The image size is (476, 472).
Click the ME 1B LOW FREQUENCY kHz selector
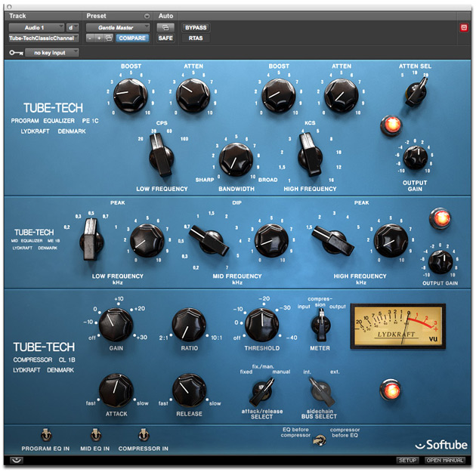(91, 239)
